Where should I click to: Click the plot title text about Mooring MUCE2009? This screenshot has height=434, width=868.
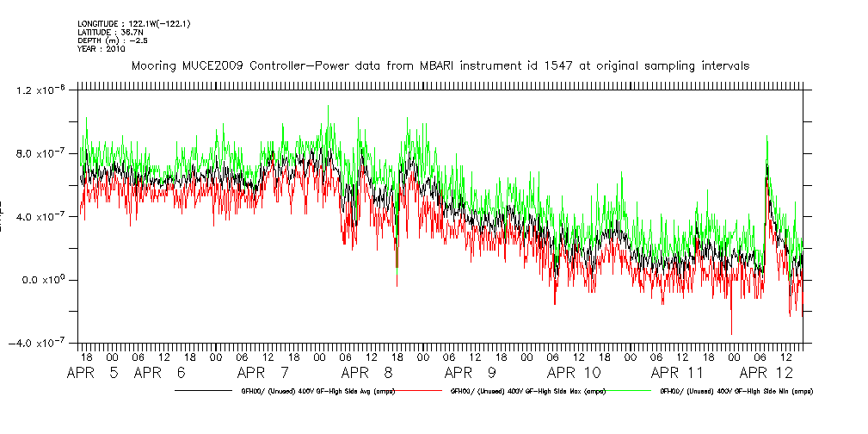(x=440, y=65)
